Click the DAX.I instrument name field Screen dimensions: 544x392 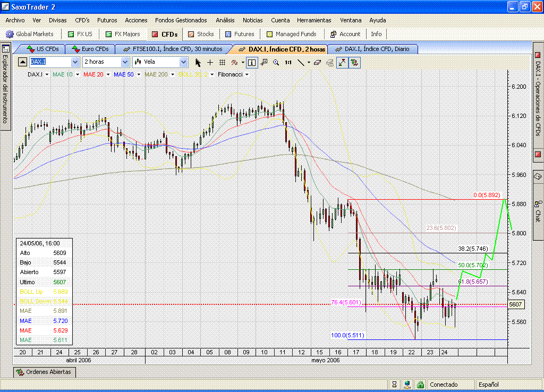click(x=50, y=62)
